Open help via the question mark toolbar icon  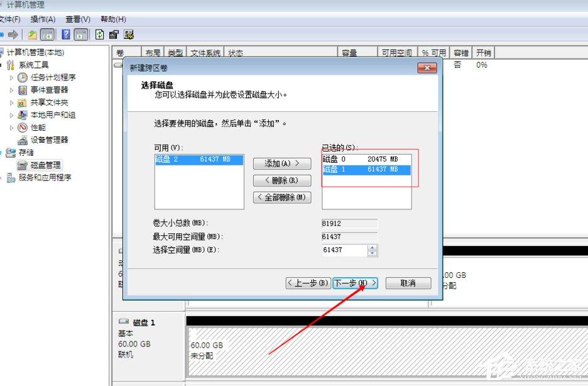66,33
